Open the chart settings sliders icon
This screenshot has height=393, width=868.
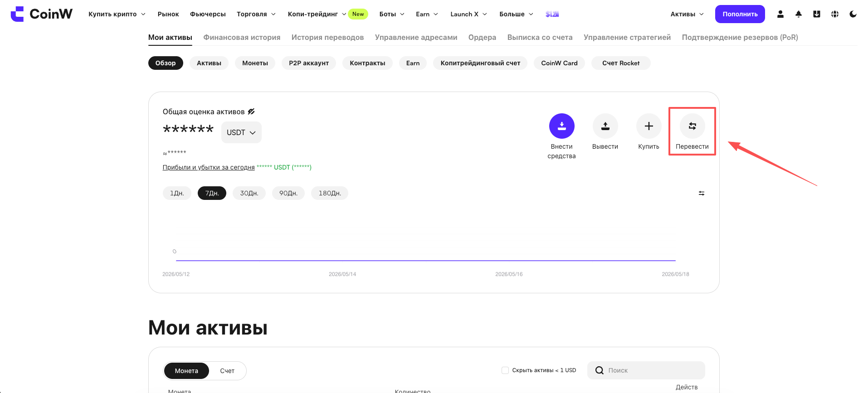tap(701, 193)
